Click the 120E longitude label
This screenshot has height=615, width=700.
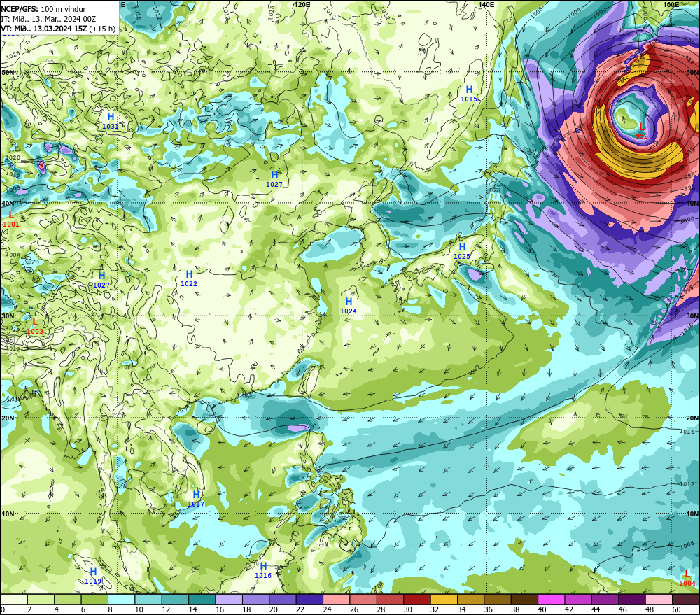click(302, 4)
